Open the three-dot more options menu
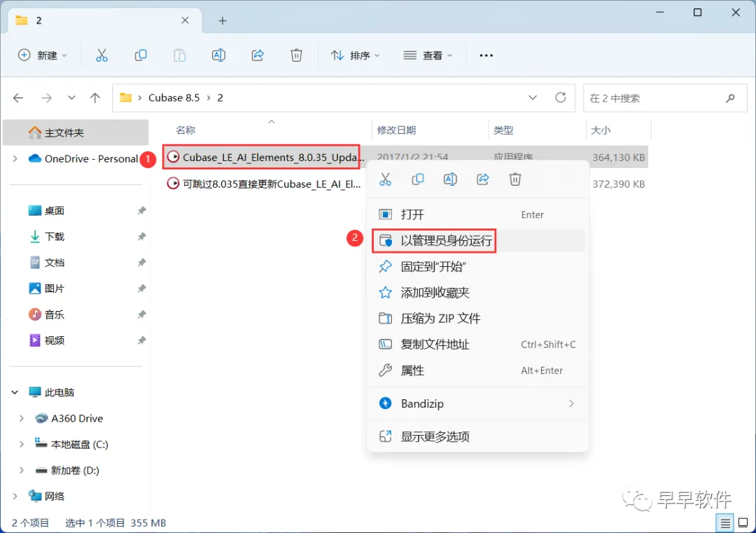Viewport: 756px width, 533px height. click(x=486, y=55)
